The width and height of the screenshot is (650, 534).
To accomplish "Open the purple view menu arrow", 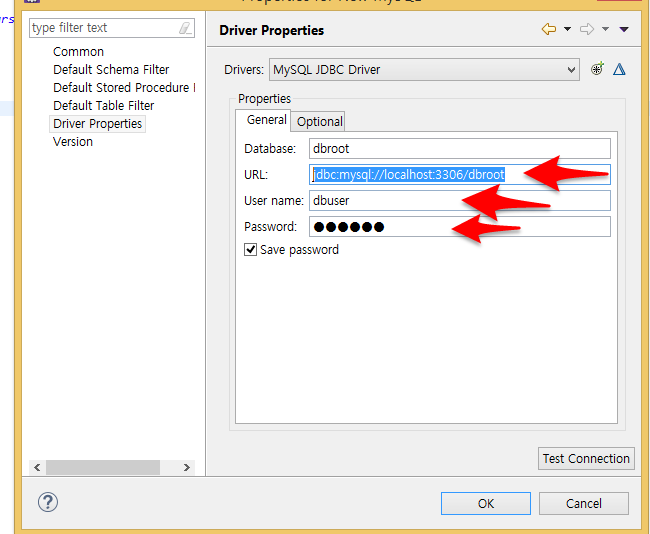I will [624, 29].
